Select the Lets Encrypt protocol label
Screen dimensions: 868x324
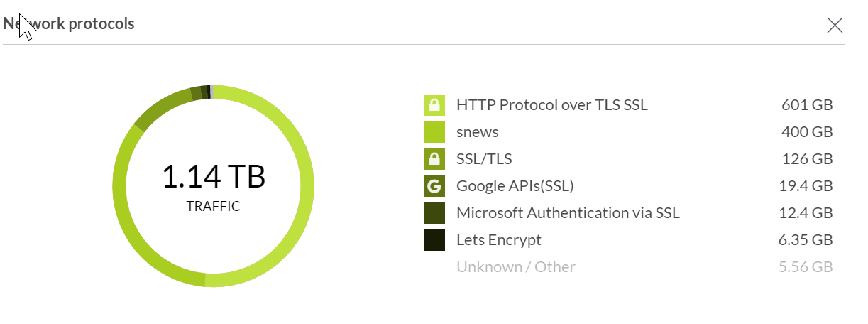point(499,240)
